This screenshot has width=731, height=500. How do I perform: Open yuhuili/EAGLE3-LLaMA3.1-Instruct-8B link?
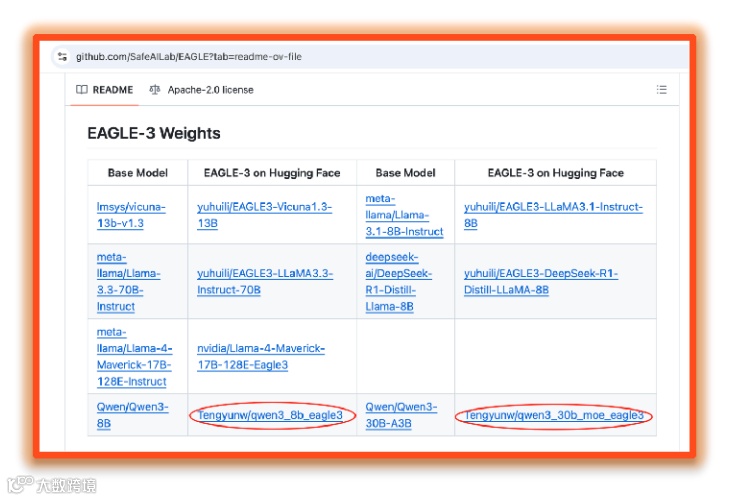click(553, 215)
